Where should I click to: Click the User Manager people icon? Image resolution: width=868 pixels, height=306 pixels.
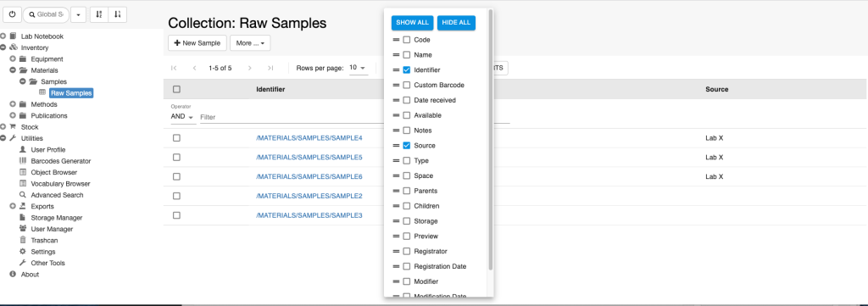point(23,229)
